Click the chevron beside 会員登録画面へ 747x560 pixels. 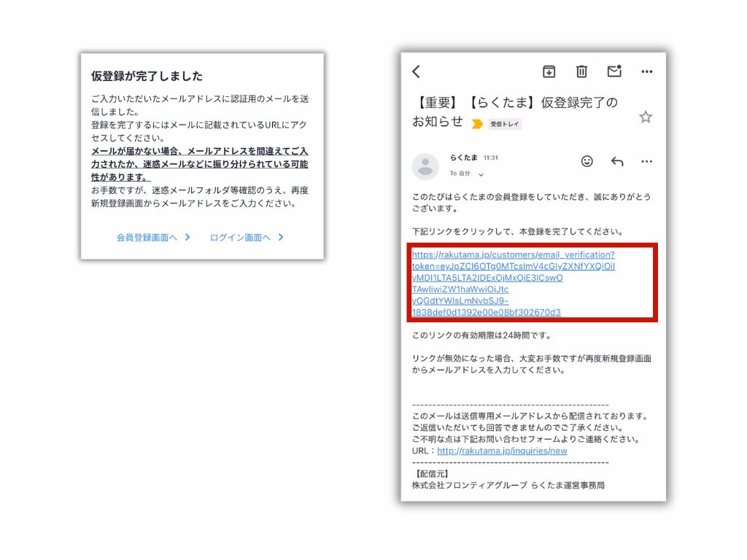tap(187, 238)
